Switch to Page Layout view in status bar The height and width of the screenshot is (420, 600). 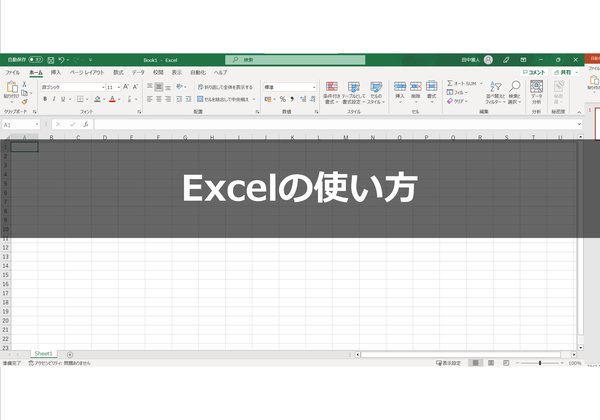tap(491, 363)
